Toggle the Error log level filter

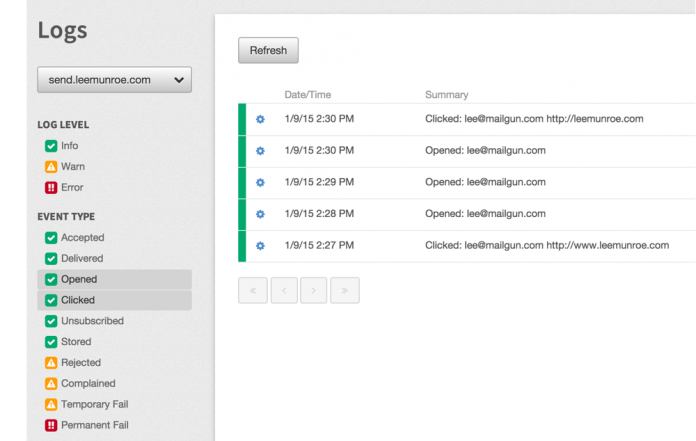pyautogui.click(x=51, y=188)
